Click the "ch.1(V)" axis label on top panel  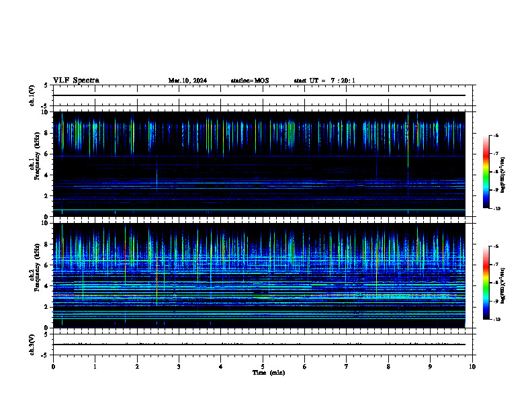pos(32,95)
